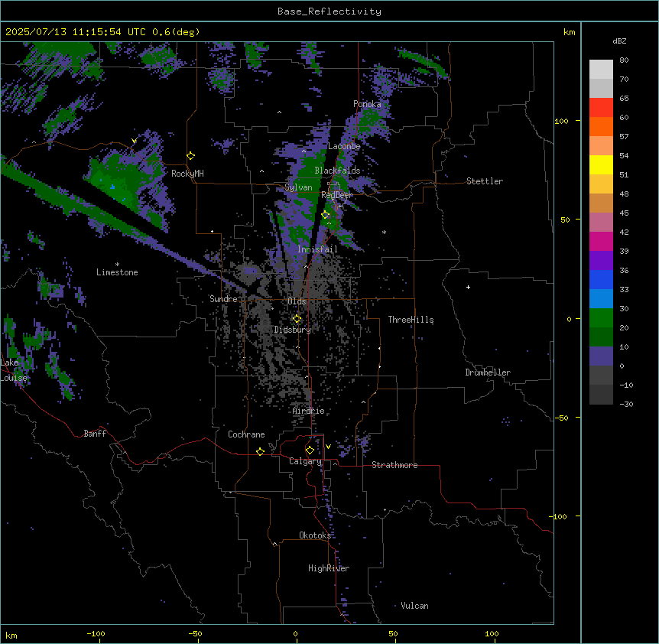Viewport: 659px width, 644px height.
Task: Select the yellow diamond marker below Cochrane
Action: (260, 451)
